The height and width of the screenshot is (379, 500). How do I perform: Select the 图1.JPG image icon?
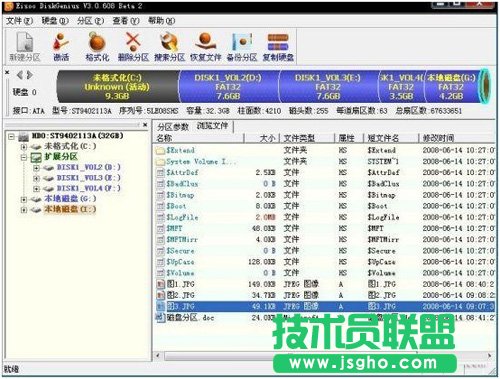pos(161,284)
